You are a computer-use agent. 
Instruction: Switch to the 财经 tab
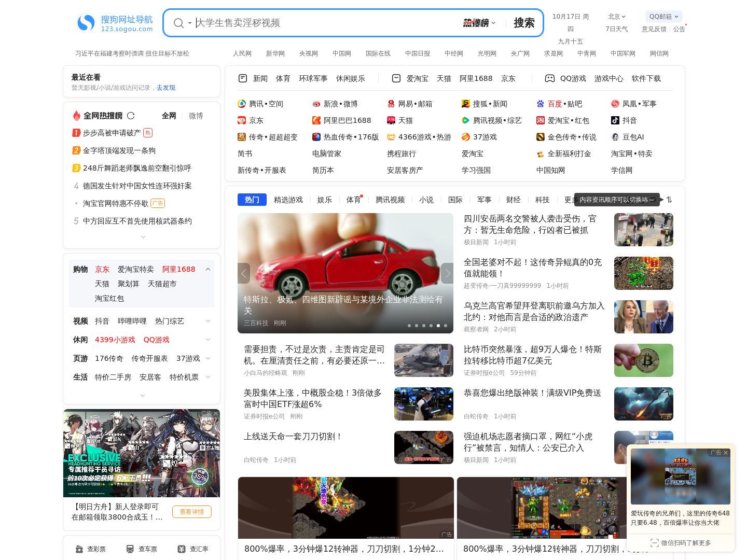514,200
